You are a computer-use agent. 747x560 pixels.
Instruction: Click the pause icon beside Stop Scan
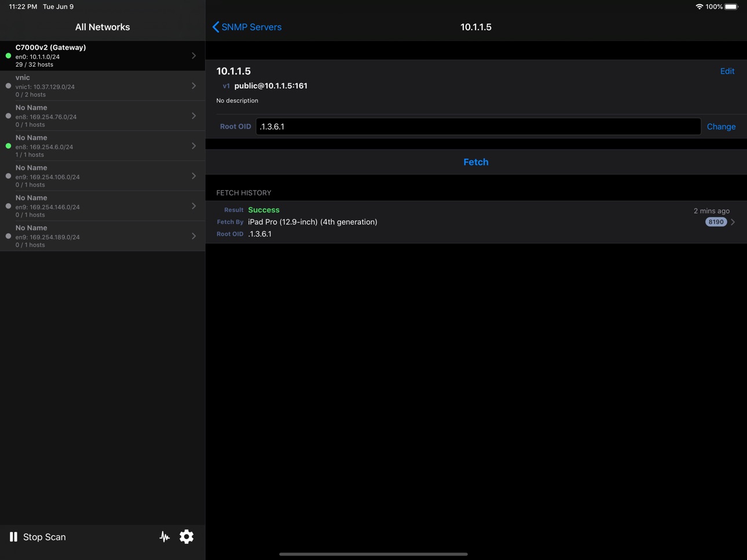13,537
